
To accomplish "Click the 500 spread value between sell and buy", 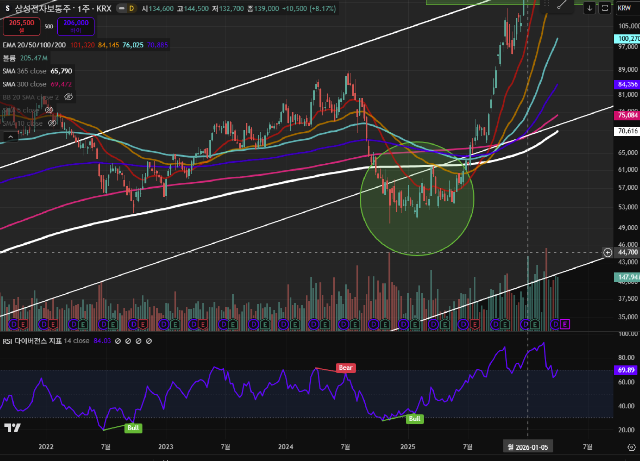I will click(49, 27).
